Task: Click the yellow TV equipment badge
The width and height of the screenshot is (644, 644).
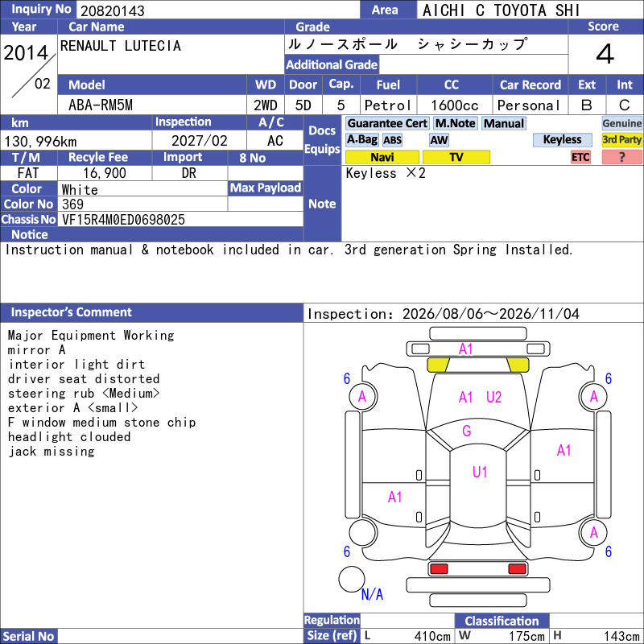Action: 456,157
